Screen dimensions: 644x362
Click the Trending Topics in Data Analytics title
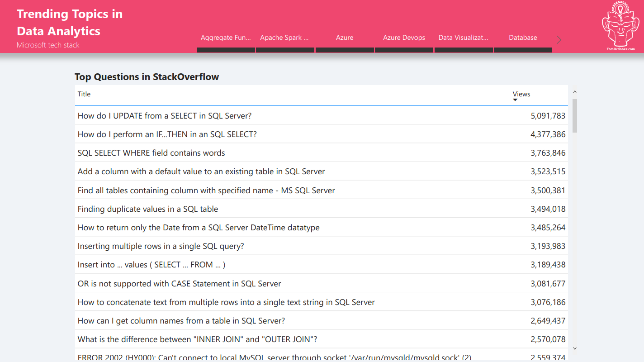[x=70, y=22]
